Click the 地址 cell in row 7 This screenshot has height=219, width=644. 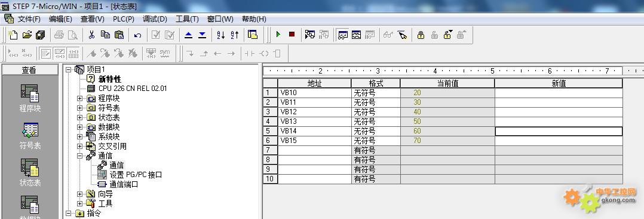tap(315, 150)
